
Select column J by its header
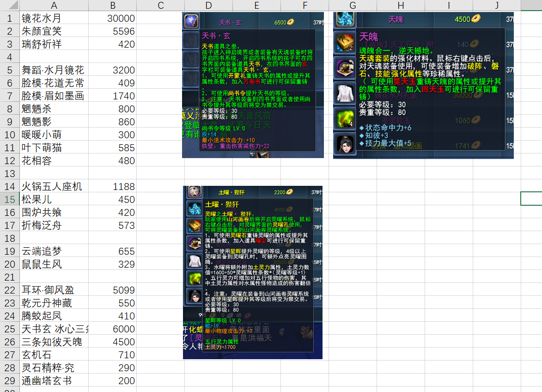497,5
